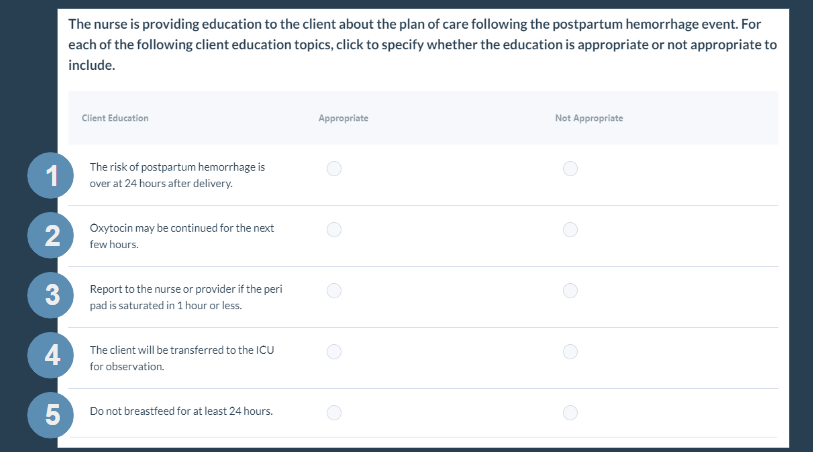813x452 pixels.
Task: Click the Client Education column header
Action: click(115, 118)
